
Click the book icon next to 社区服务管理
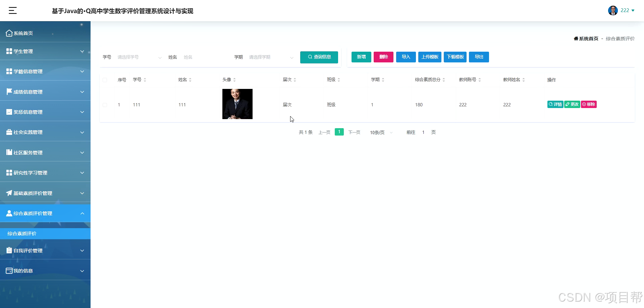9,152
